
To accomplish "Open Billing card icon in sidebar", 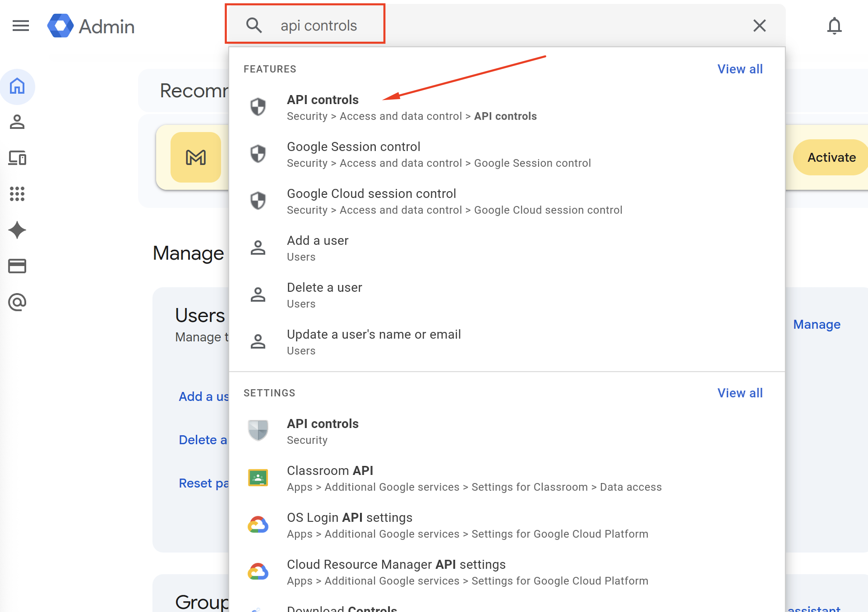I will 17,266.
